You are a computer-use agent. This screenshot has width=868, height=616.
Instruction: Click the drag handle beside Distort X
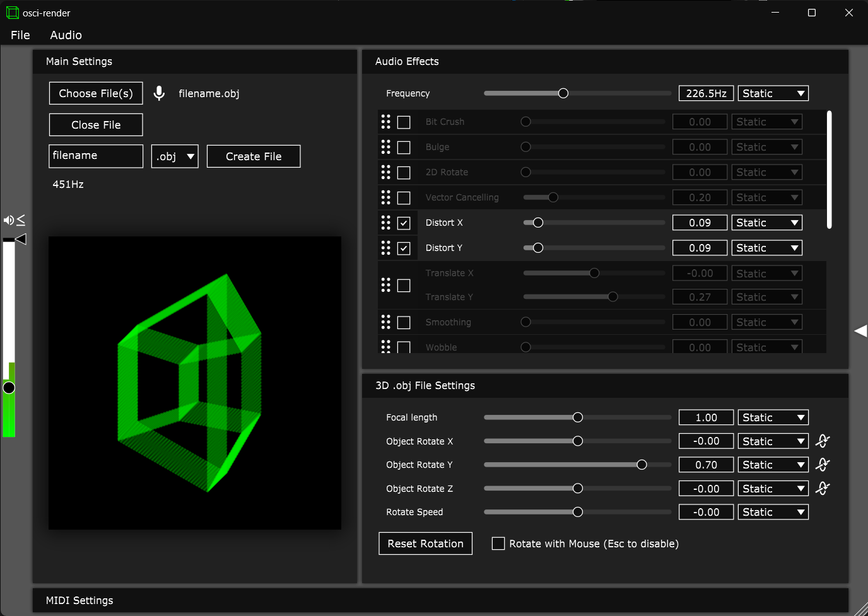386,223
